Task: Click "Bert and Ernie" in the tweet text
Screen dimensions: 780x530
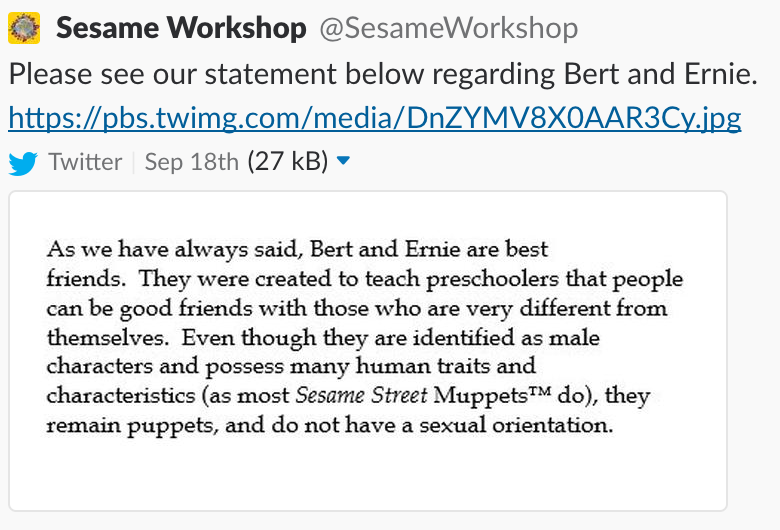Action: pyautogui.click(x=648, y=74)
